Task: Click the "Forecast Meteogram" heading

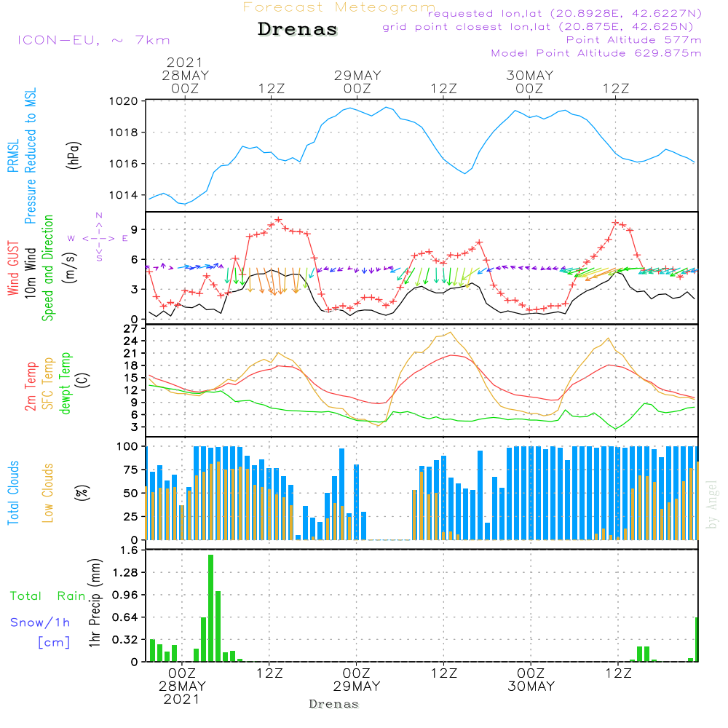Action: [x=339, y=7]
